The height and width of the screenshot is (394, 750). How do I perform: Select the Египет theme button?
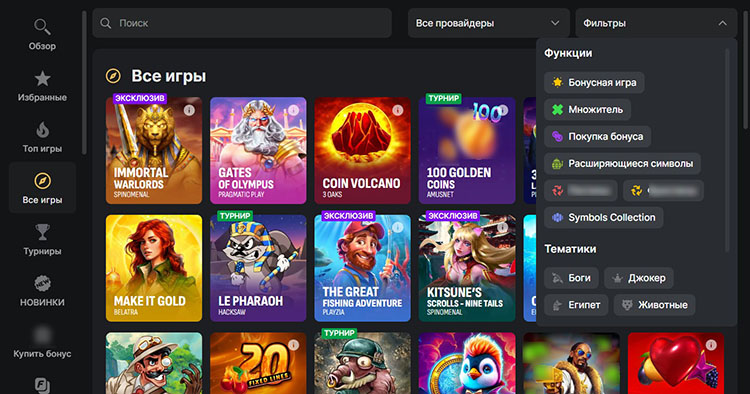576,305
